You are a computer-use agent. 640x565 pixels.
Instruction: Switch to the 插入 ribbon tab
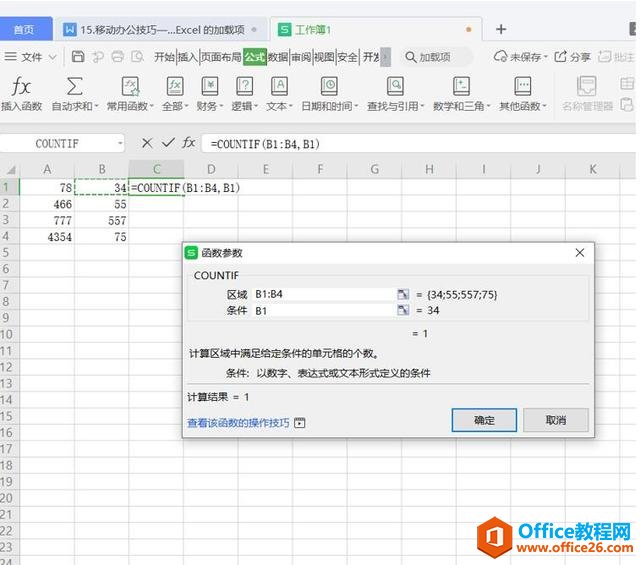188,57
